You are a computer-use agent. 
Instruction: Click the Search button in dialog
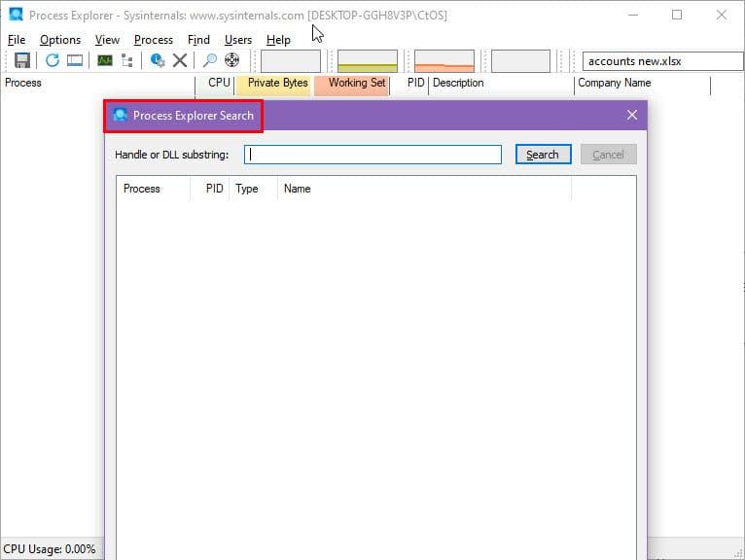543,155
